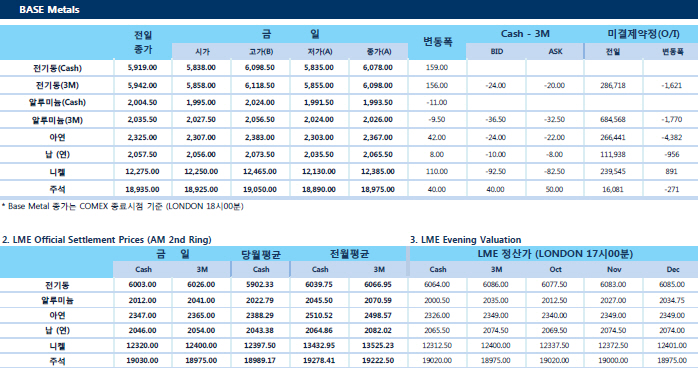Select the 시가 column header
This screenshot has width=698, height=368.
[x=202, y=52]
